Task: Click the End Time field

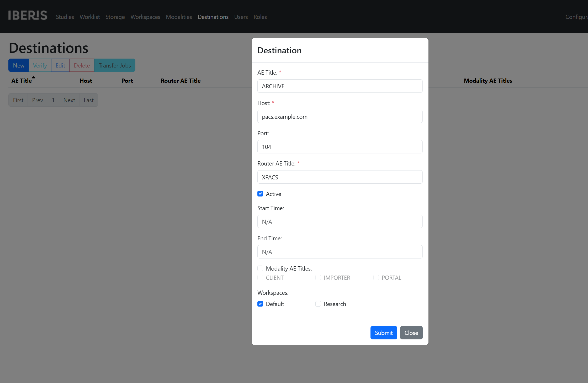Action: [x=340, y=252]
